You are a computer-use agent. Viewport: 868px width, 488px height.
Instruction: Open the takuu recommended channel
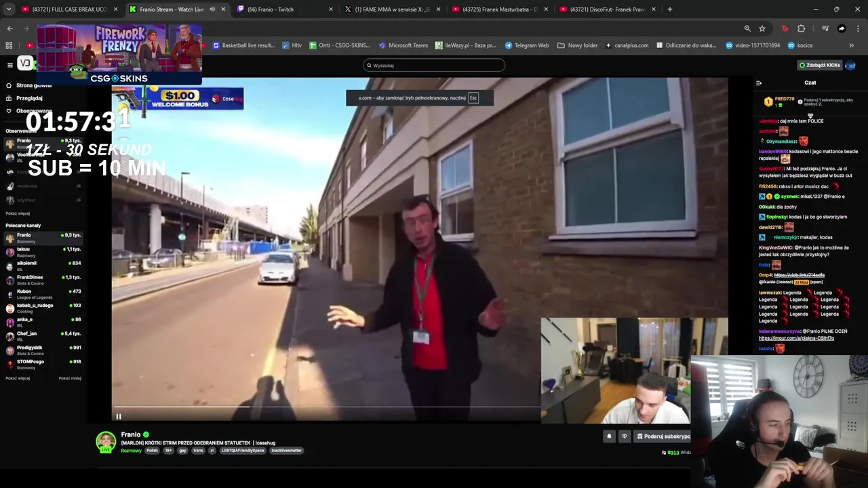click(44, 251)
